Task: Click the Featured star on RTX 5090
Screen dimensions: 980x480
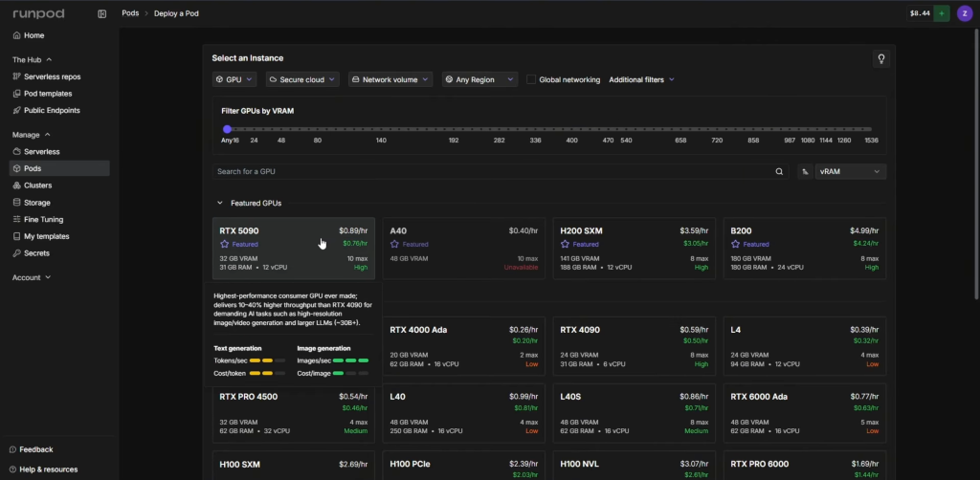Action: [224, 245]
